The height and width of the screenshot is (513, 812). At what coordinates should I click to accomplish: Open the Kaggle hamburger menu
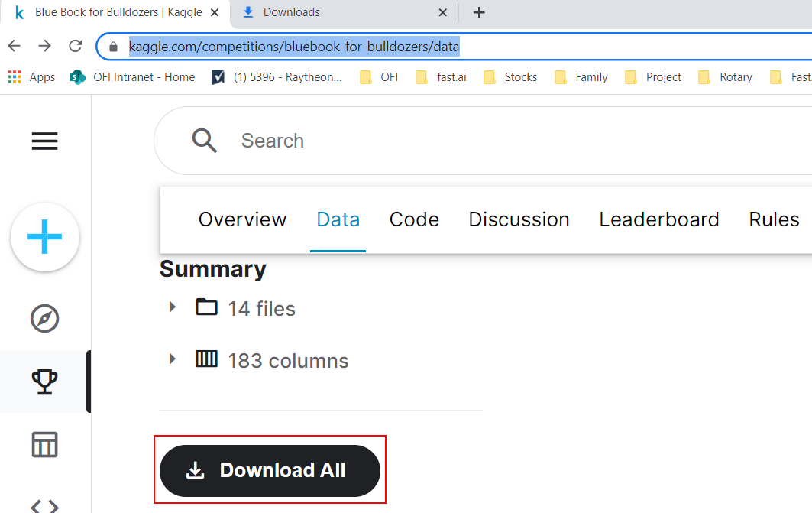tap(44, 141)
